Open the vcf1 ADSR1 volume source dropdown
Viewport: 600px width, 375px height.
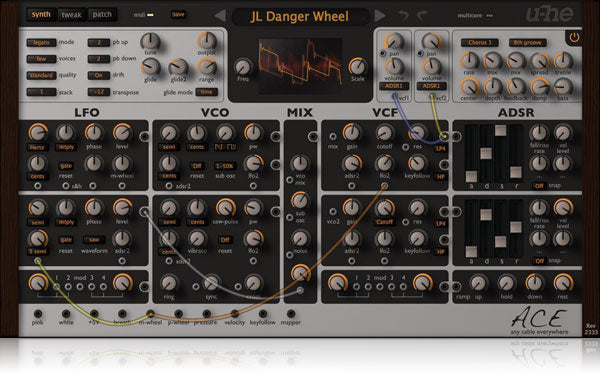[394, 86]
